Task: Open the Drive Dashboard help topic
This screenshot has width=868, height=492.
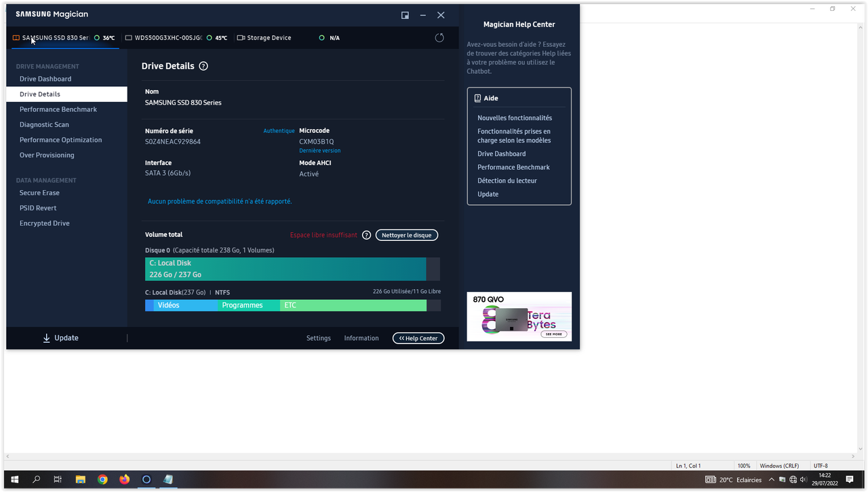Action: [502, 154]
